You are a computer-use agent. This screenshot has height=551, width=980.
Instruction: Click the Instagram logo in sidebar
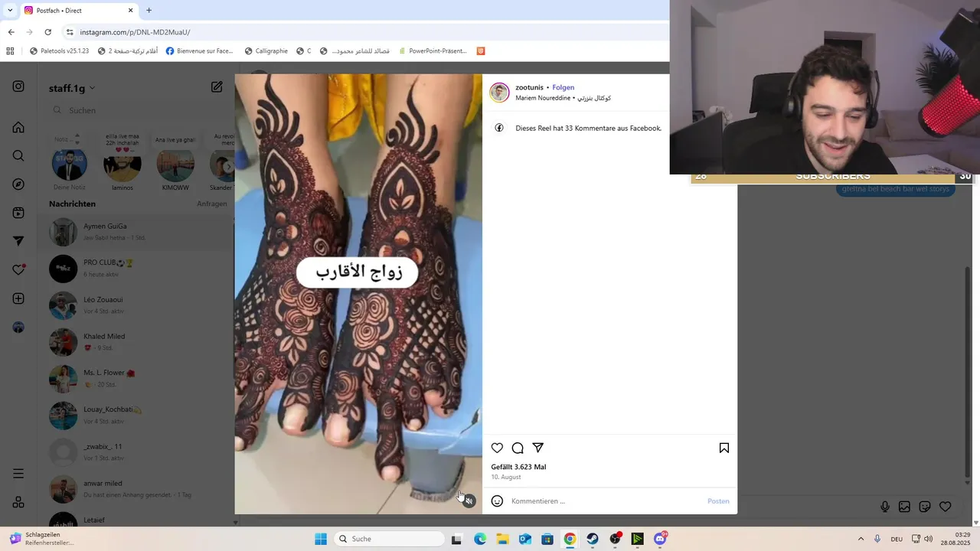click(18, 86)
